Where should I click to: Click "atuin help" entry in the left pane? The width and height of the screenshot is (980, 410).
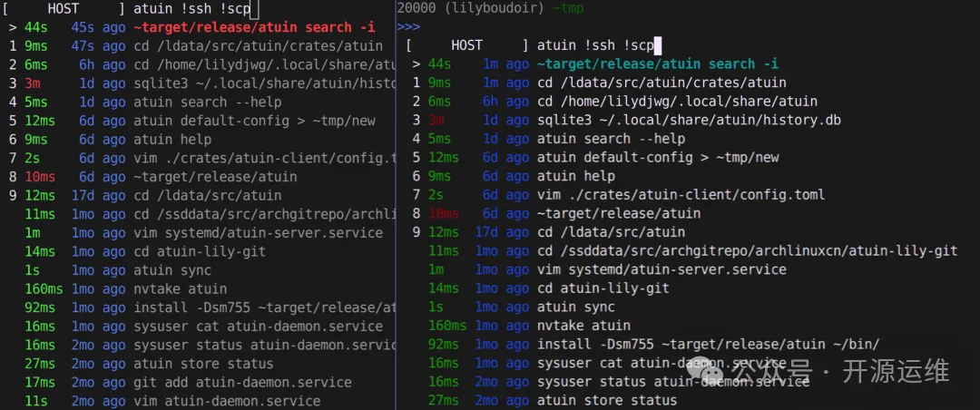[x=172, y=140]
